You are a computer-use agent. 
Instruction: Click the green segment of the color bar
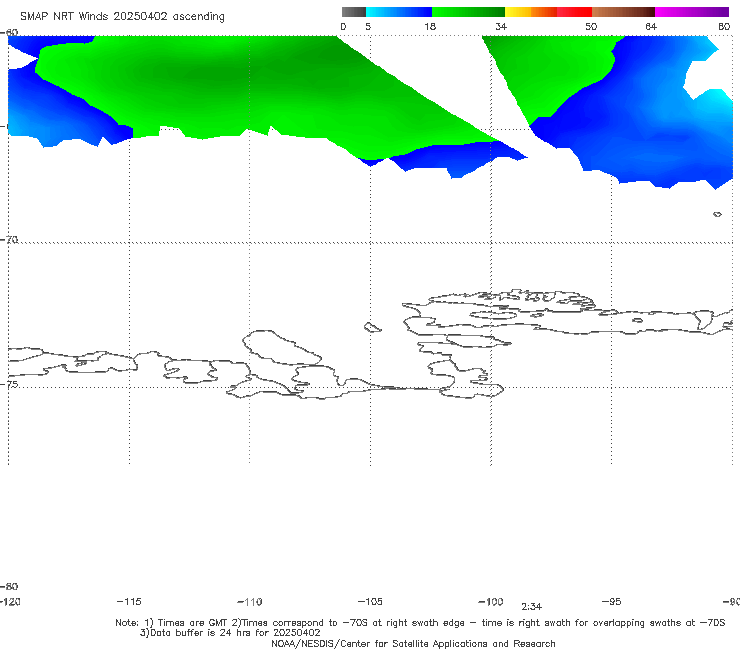468,12
